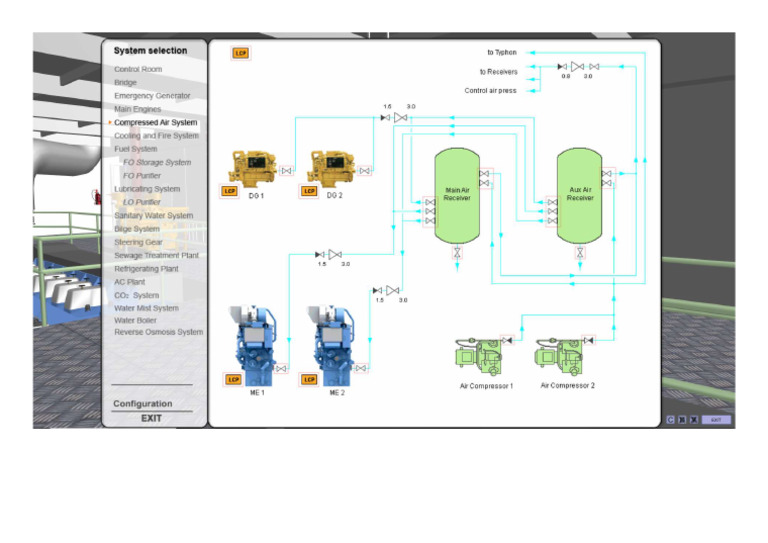Switch to Bilge System

[x=137, y=229]
